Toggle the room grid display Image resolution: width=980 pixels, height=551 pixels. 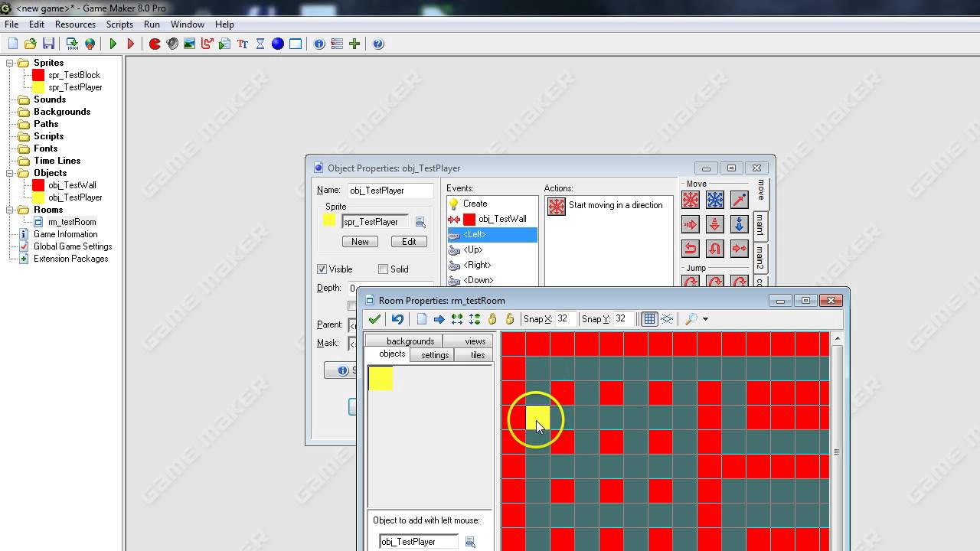click(649, 319)
